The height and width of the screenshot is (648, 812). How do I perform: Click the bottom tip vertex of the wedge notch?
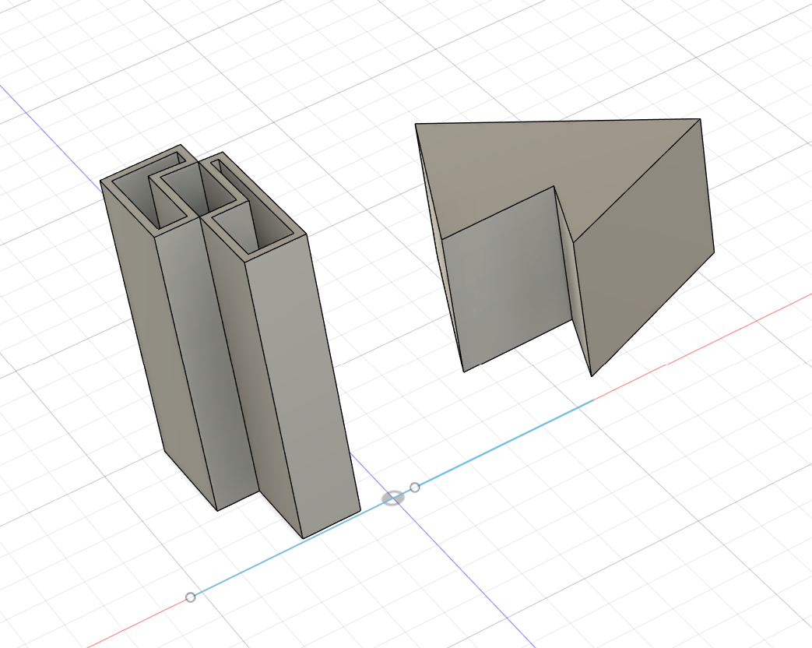click(x=592, y=375)
